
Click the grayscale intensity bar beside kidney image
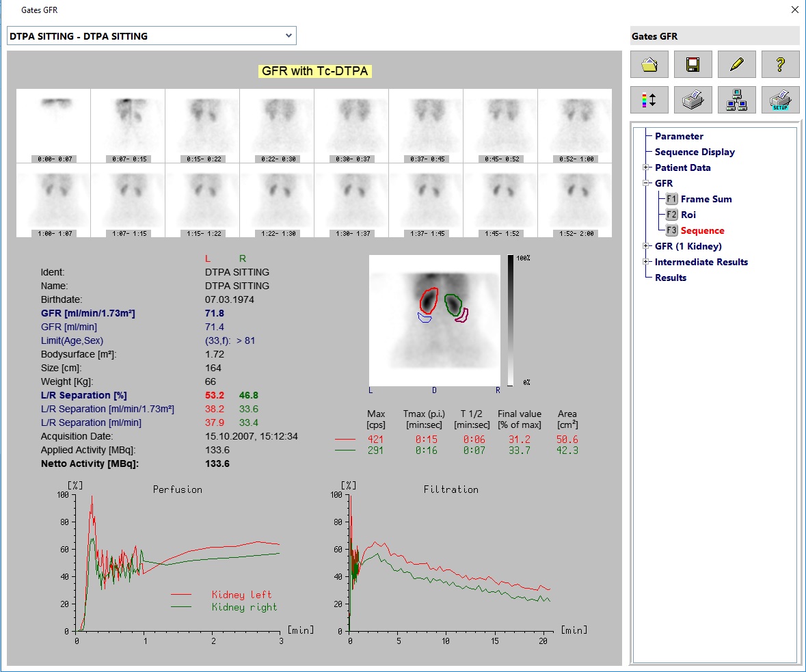pos(511,319)
